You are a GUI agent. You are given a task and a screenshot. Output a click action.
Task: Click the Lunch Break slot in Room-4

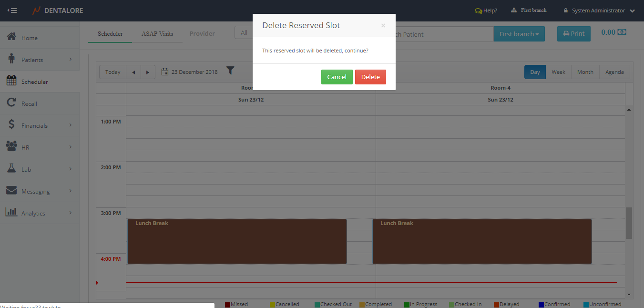pyautogui.click(x=481, y=241)
